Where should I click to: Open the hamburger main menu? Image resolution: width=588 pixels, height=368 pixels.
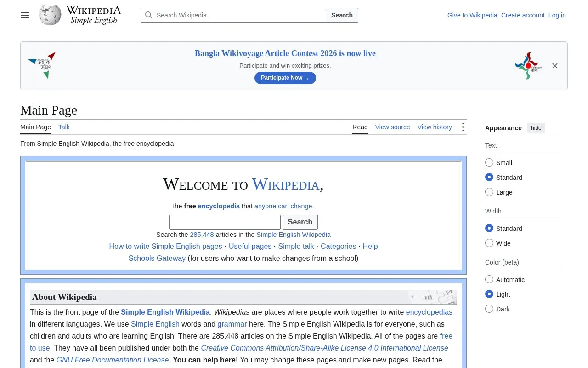coord(25,15)
